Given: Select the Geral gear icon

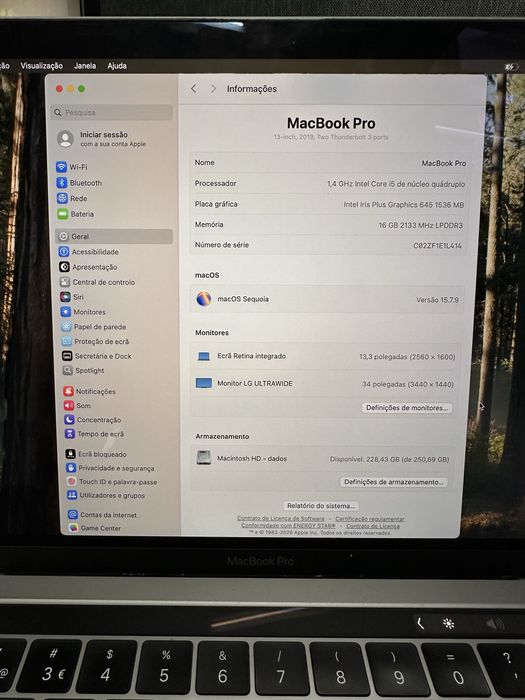Looking at the screenshot, I should [63, 236].
